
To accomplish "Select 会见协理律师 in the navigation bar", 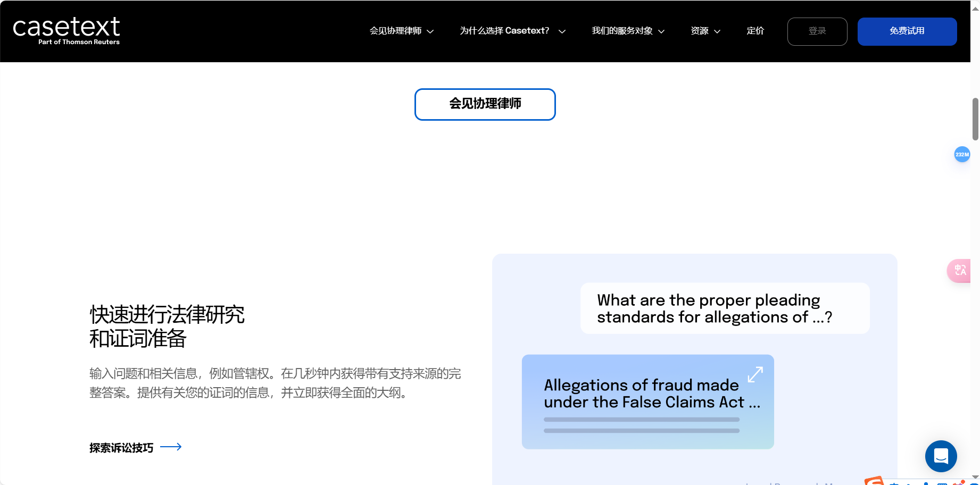I will click(396, 31).
